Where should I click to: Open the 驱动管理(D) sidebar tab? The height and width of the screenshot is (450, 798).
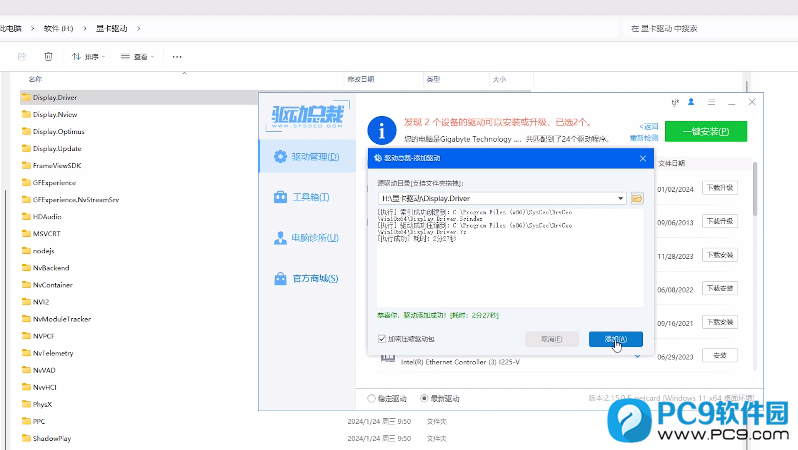pyautogui.click(x=307, y=156)
